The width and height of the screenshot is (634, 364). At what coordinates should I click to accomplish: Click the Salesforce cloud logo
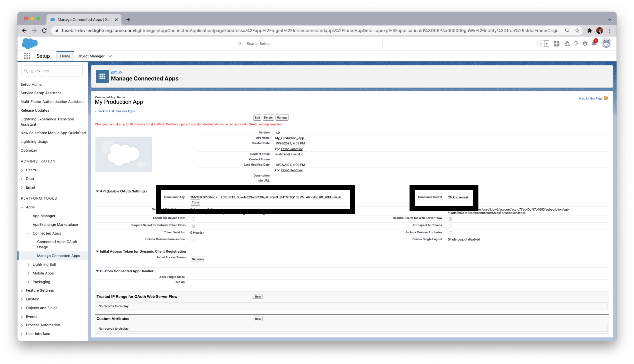tap(30, 44)
